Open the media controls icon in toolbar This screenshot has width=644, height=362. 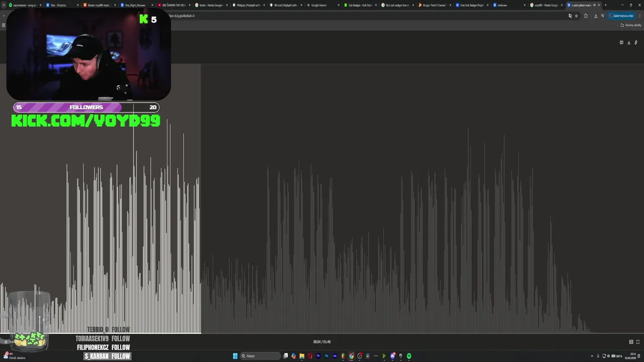[603, 16]
